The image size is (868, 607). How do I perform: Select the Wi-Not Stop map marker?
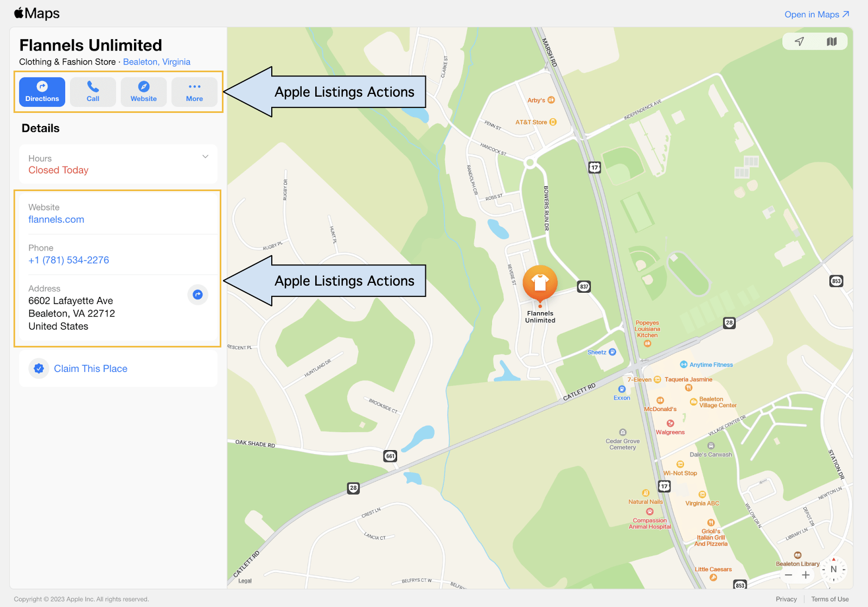point(680,464)
